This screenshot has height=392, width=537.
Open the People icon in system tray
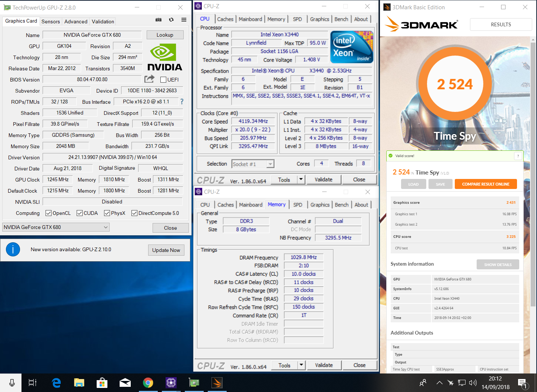tap(423, 383)
